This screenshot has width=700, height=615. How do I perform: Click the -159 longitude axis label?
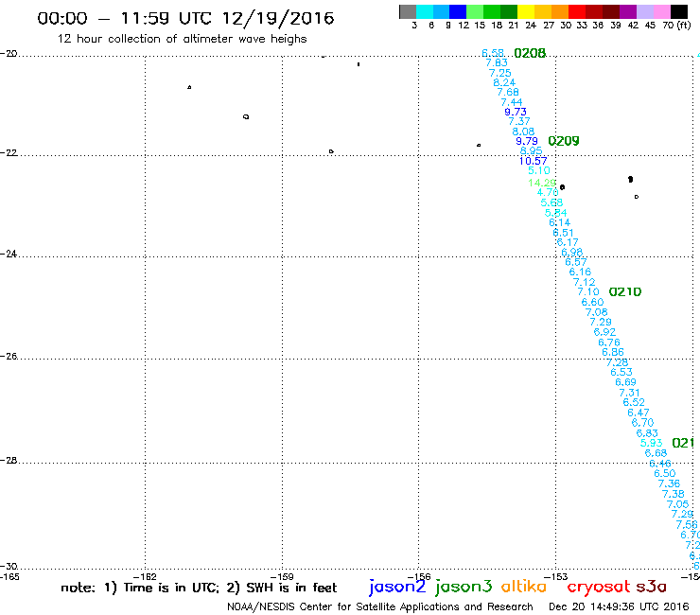[283, 576]
